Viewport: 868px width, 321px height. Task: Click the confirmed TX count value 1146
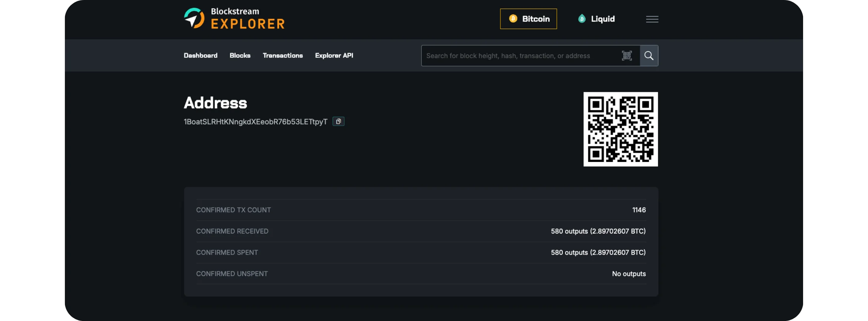(x=639, y=210)
